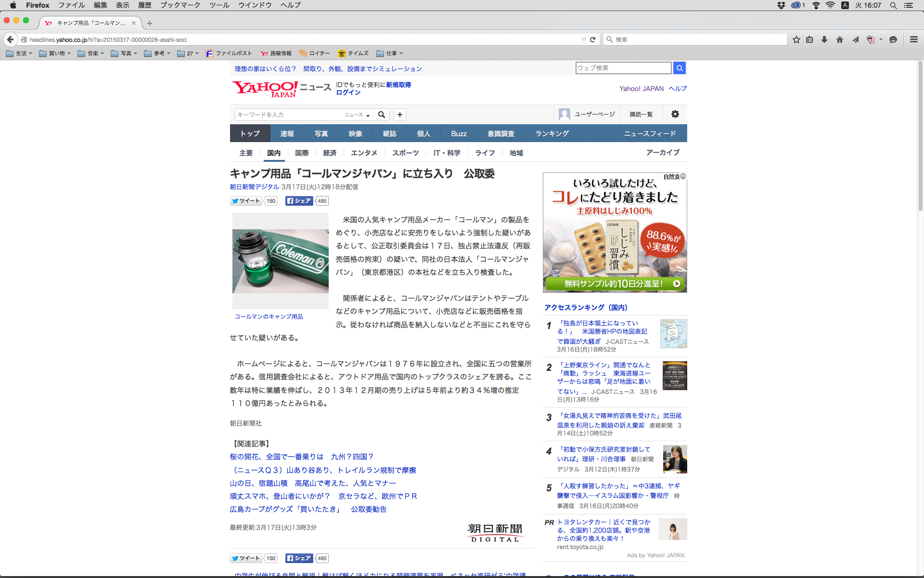Click the ツイート share button at top
The width and height of the screenshot is (924, 578).
click(246, 201)
